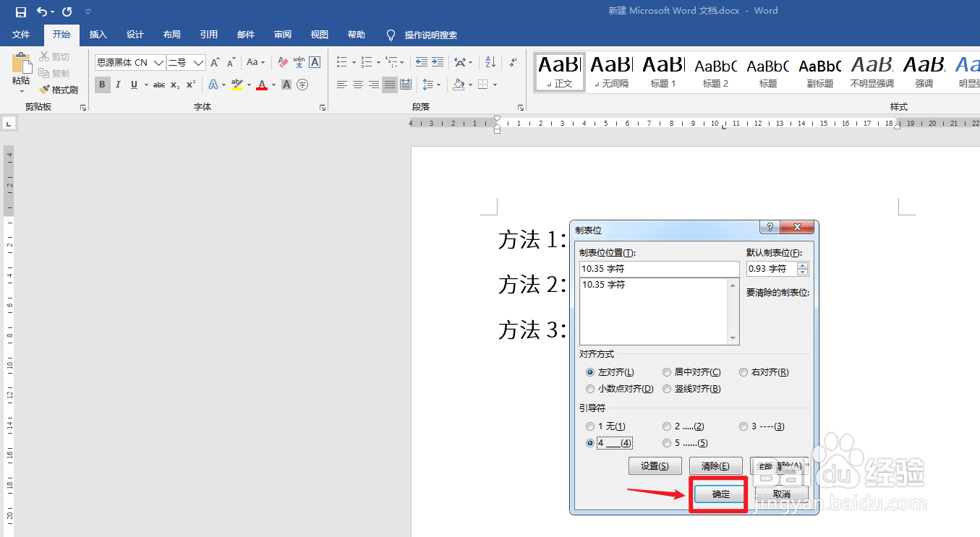The height and width of the screenshot is (537, 980).
Task: Decrease paragraph indent
Action: (x=421, y=63)
